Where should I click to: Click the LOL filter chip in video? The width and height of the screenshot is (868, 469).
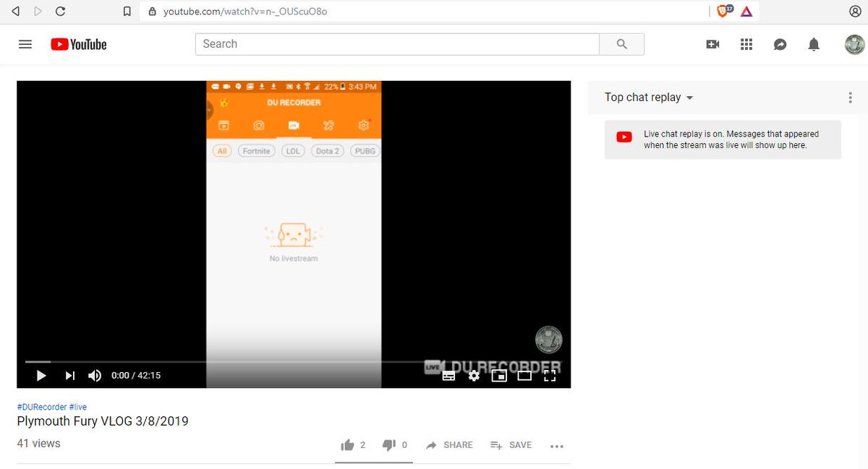point(293,151)
